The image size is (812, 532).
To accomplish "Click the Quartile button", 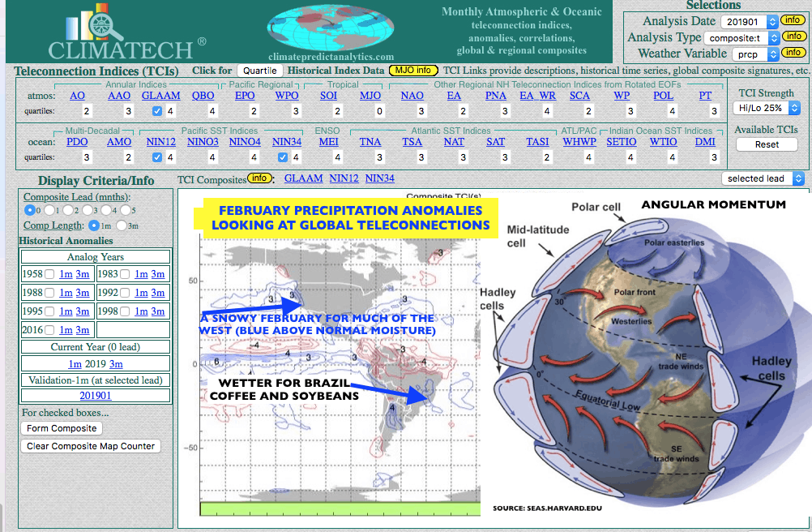I will point(259,71).
